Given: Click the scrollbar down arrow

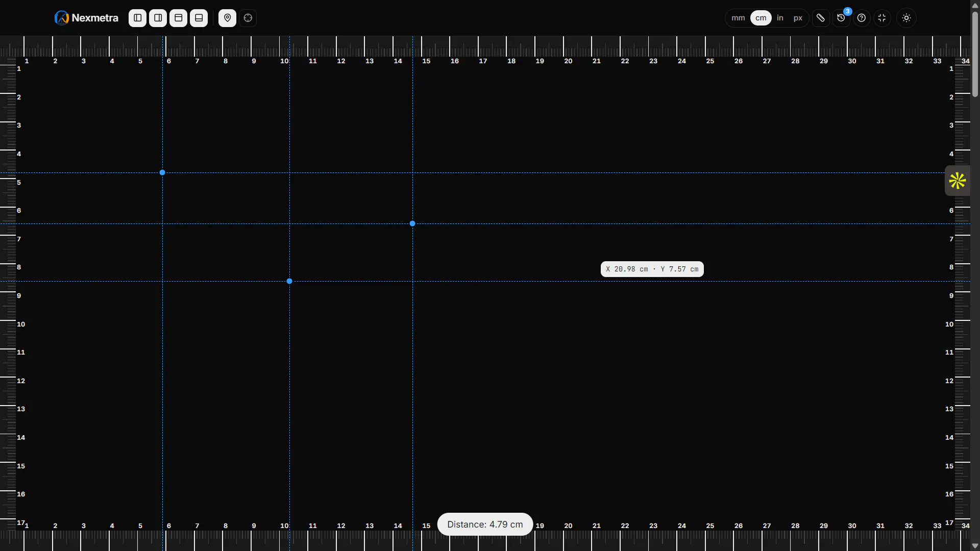Looking at the screenshot, I should pos(975,546).
